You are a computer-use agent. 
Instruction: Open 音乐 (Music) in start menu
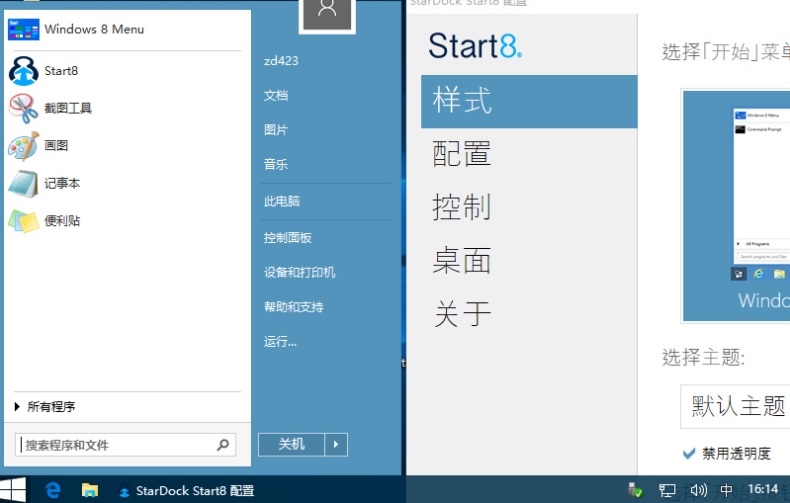276,164
